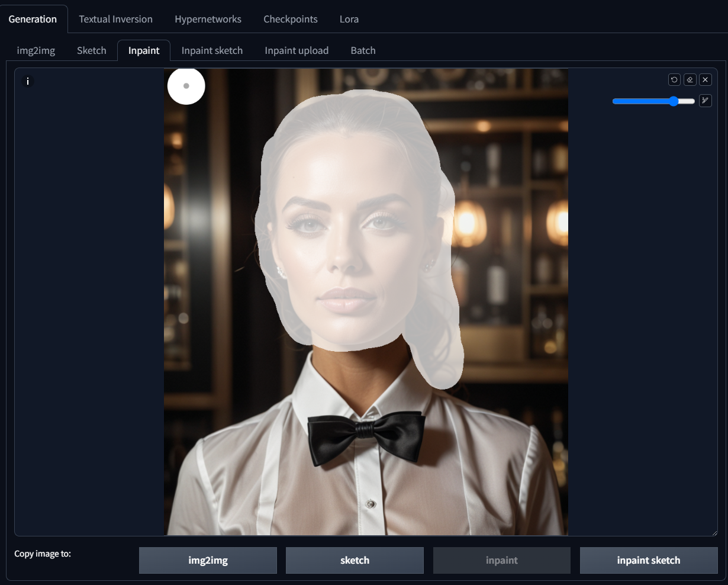Viewport: 728px width, 585px height.
Task: Copy image to inpaint sketch
Action: point(648,560)
